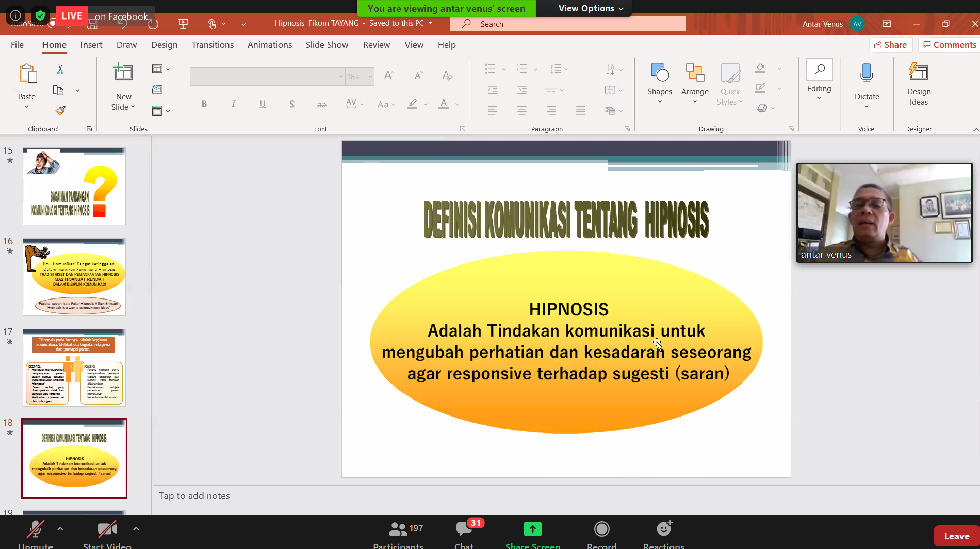Open the Slide Show tab
Viewport: 980px width, 549px height.
326,45
